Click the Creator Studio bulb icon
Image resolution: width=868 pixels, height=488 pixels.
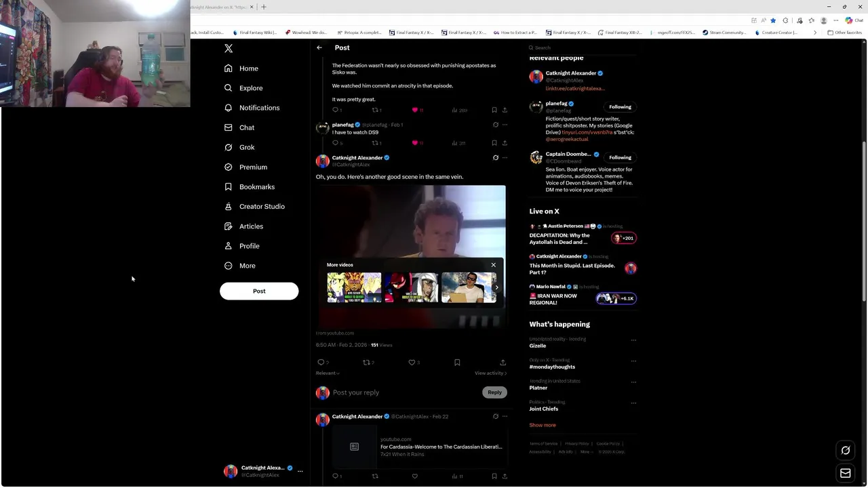click(229, 206)
